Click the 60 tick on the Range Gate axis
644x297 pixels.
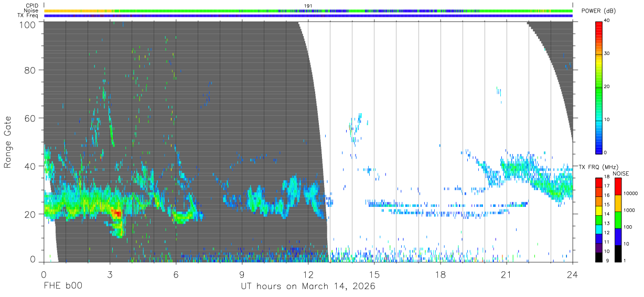[30, 118]
